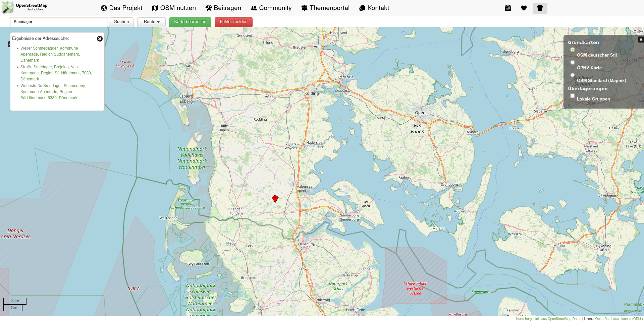Close the address search results panel
This screenshot has width=644, height=323.
100,39
